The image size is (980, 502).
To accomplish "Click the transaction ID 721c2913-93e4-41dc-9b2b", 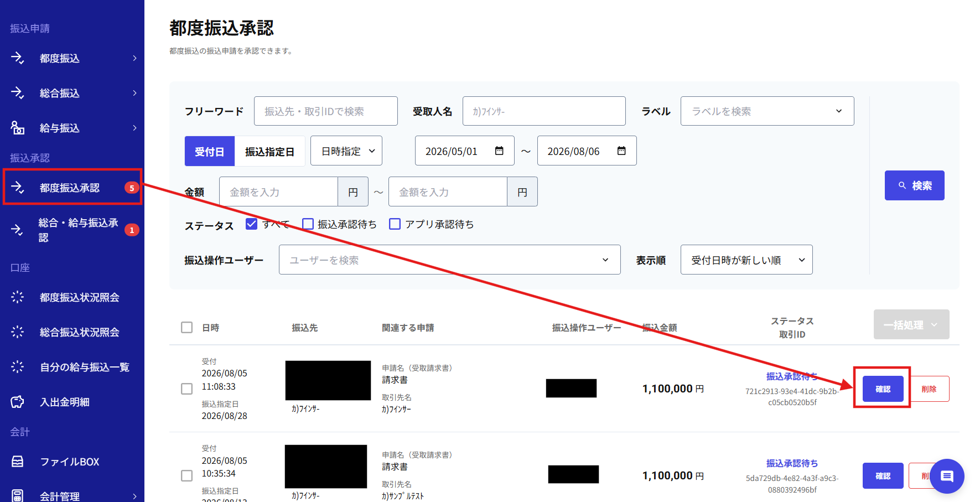I will point(792,397).
